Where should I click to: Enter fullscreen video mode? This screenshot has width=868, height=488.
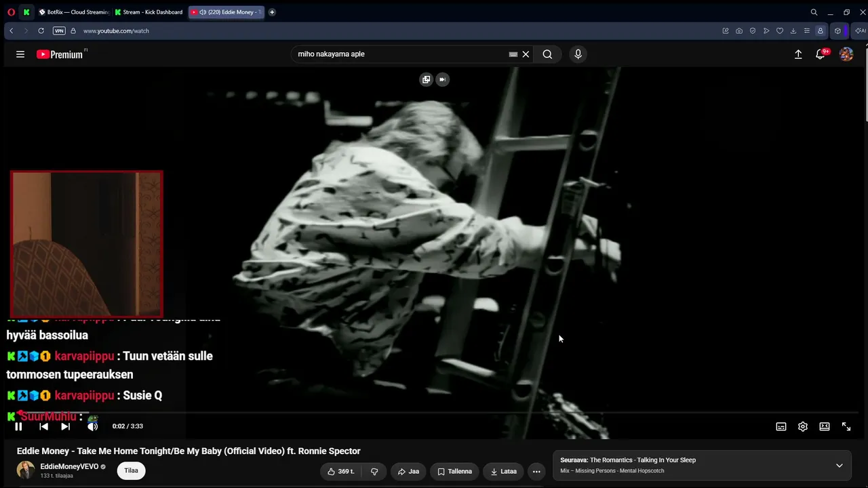[846, 426]
